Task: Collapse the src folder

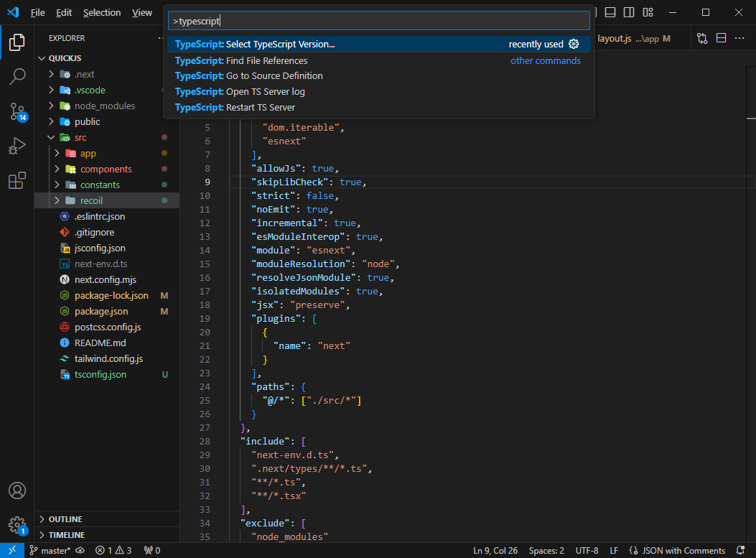Action: 107,137
